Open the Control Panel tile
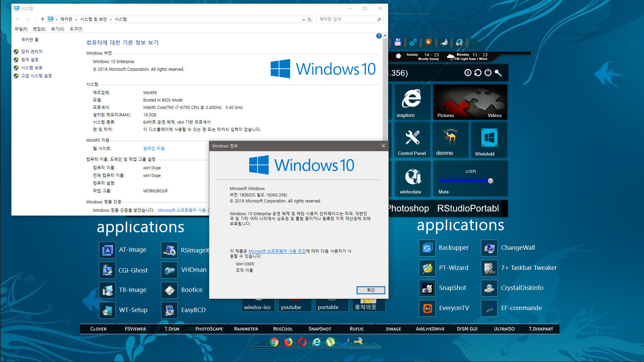The image size is (644, 362). pos(412,140)
